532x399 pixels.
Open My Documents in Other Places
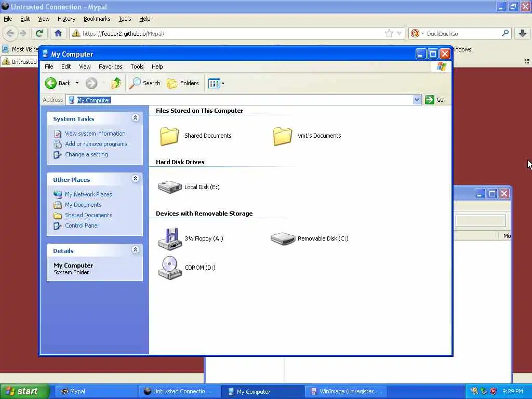83,205
